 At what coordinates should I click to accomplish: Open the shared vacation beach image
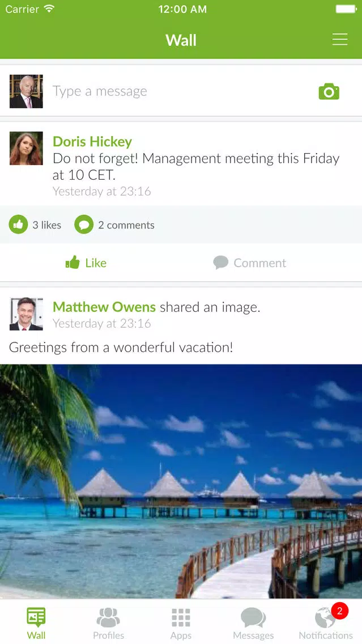pos(181,481)
